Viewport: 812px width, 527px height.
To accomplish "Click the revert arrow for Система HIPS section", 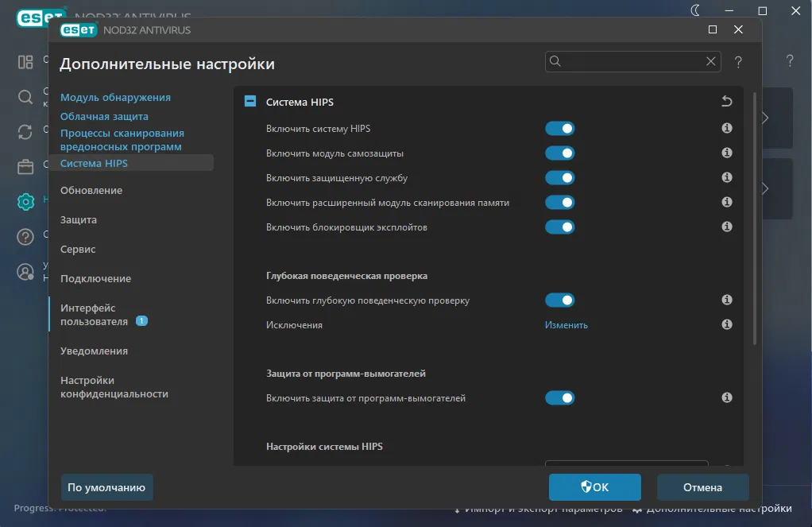I will pos(726,101).
